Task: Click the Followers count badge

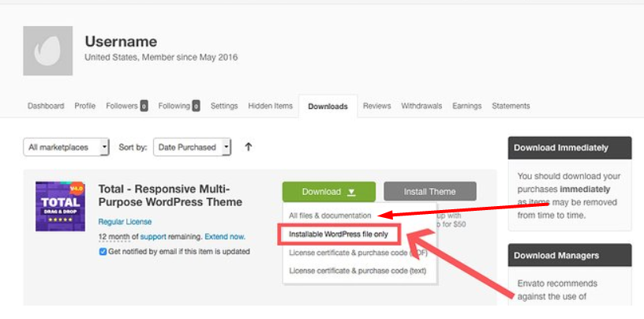Action: click(x=144, y=106)
